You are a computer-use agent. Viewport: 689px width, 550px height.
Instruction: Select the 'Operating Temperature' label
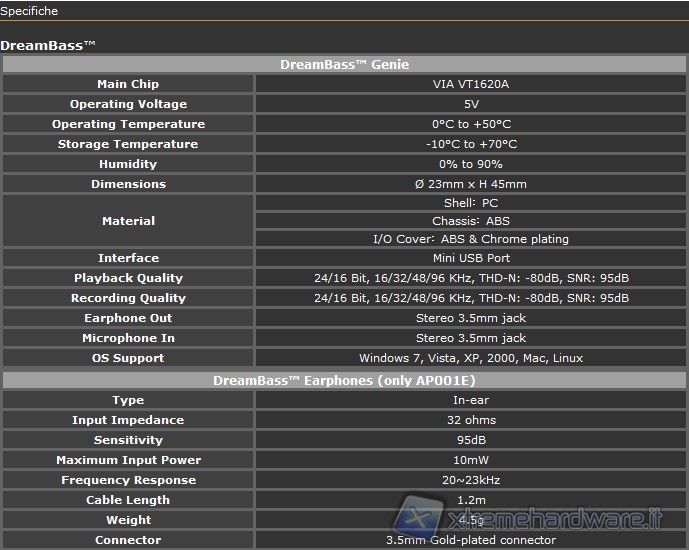[128, 124]
